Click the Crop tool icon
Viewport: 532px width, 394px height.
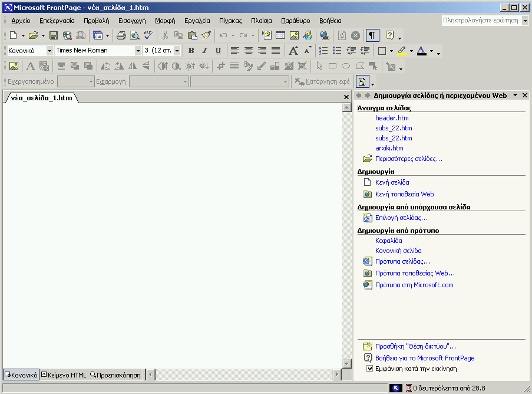221,66
